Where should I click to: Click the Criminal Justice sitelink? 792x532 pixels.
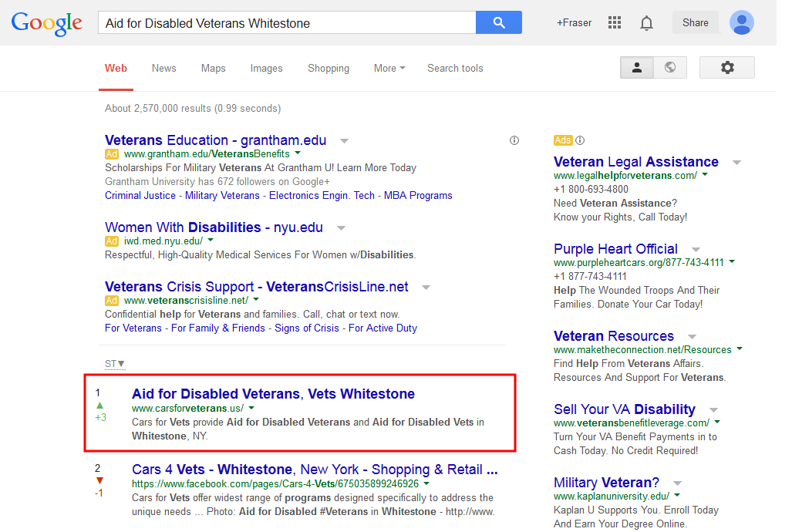point(140,196)
